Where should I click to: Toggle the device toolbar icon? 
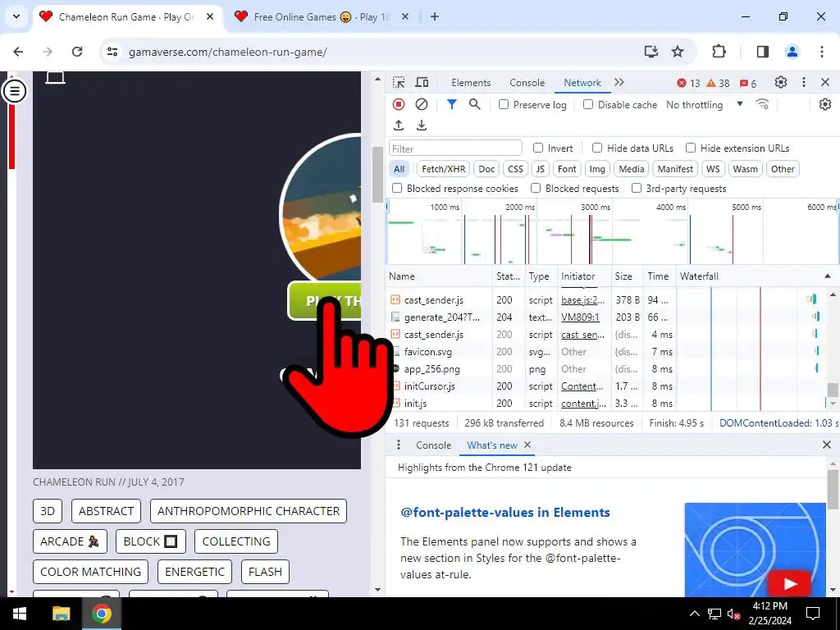point(422,83)
